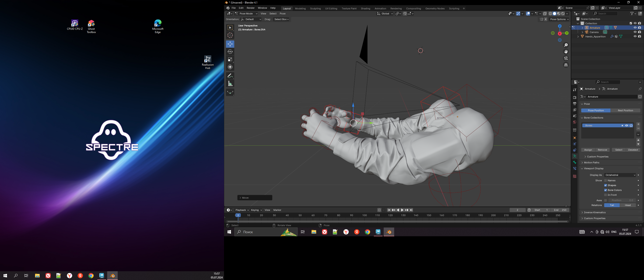This screenshot has width=644, height=280.
Task: Open the Global transform orientation dropdown
Action: tap(385, 14)
